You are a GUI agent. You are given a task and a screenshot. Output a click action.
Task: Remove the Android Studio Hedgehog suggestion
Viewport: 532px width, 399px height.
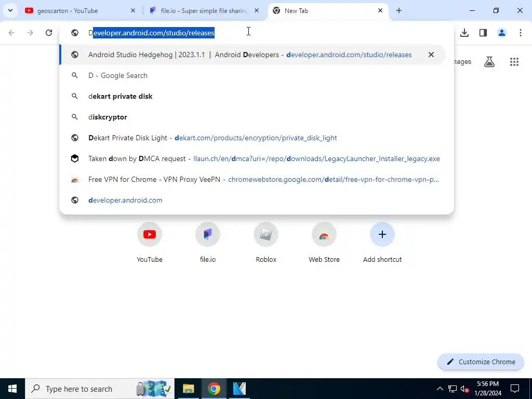[431, 55]
